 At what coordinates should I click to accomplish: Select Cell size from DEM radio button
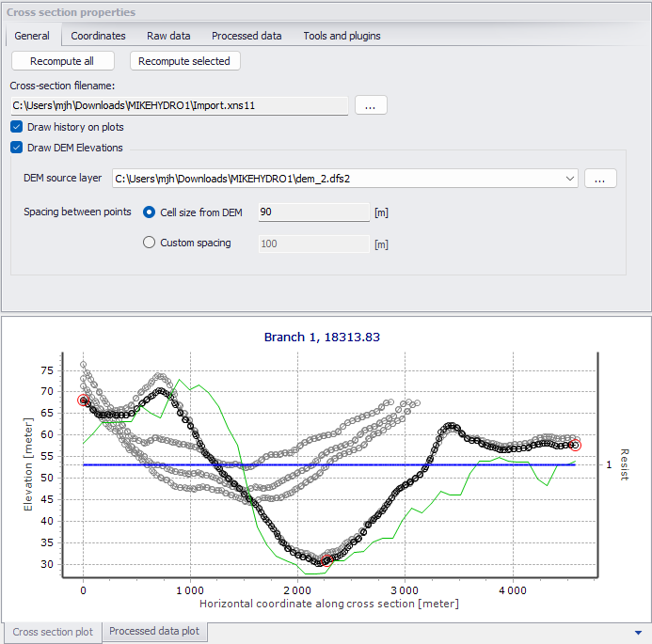tap(149, 212)
